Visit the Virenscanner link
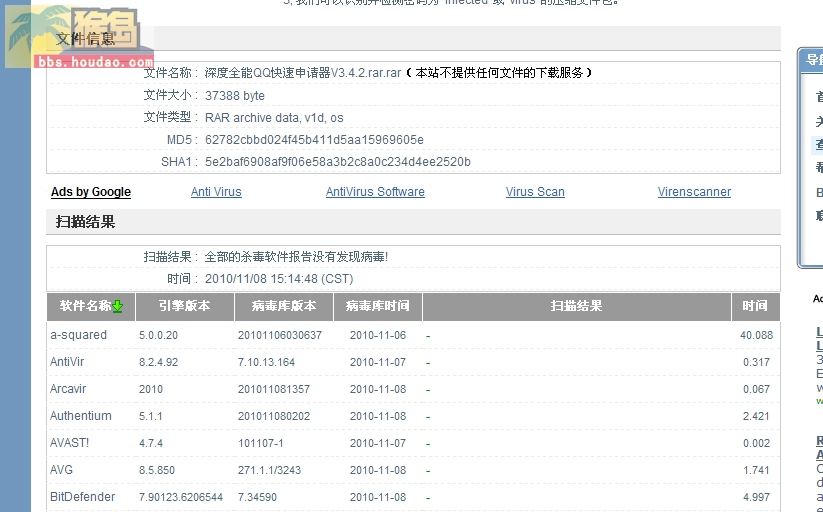The width and height of the screenshot is (823, 512). (694, 192)
